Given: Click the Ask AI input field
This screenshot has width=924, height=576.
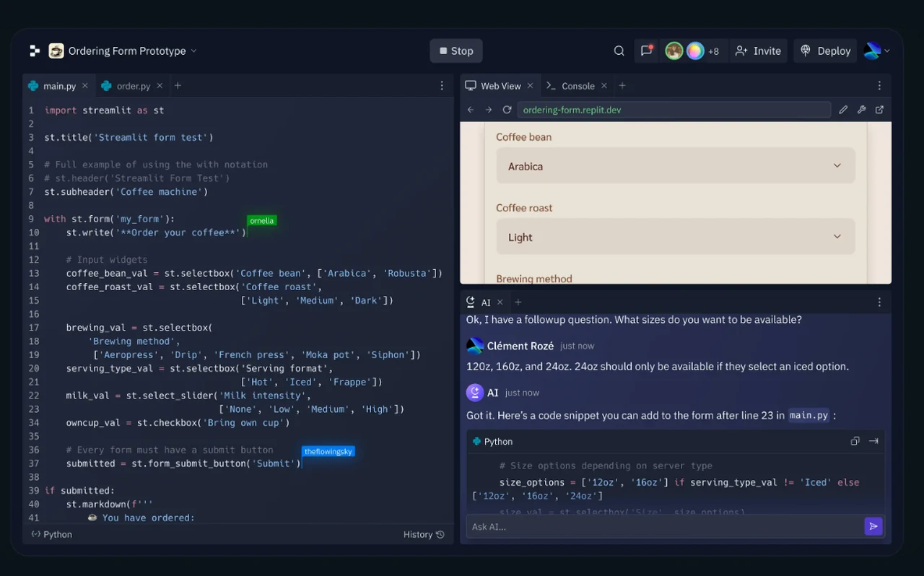Looking at the screenshot, I should pos(650,526).
